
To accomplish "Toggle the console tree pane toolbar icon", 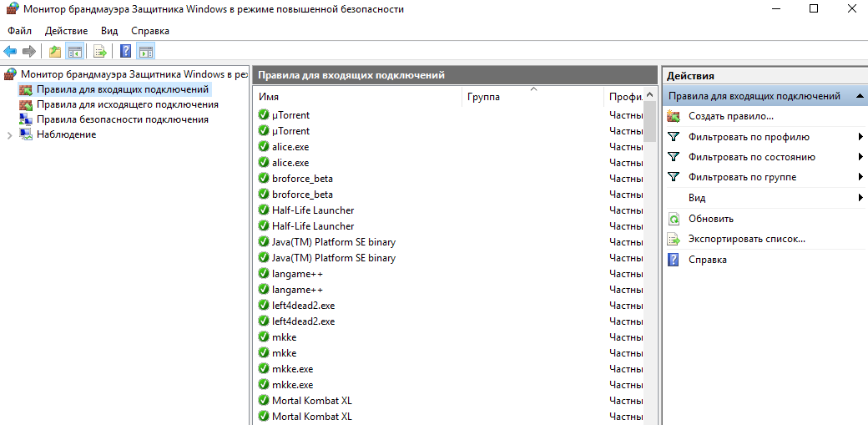I will tap(74, 52).
